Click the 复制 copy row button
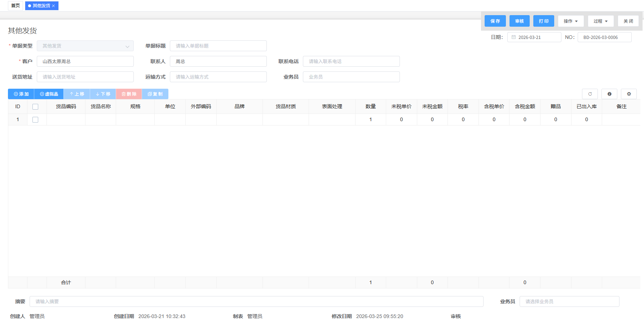644x322 pixels. [155, 94]
